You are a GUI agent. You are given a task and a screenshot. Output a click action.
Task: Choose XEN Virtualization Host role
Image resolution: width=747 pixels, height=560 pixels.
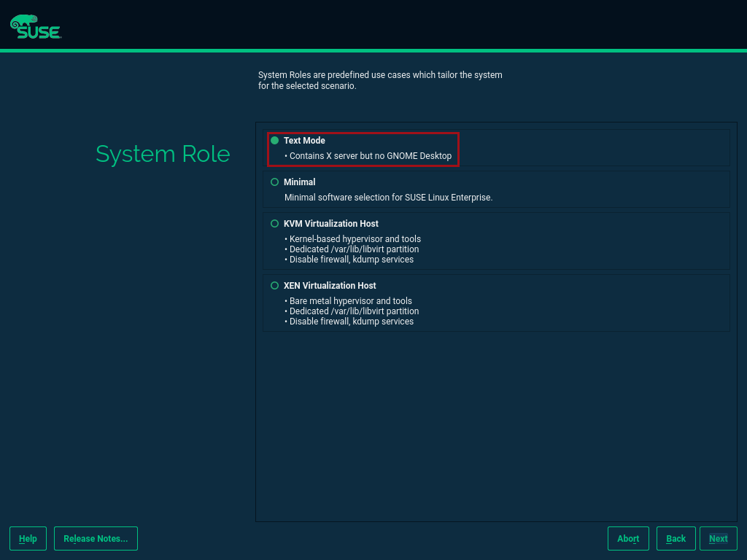330,285
